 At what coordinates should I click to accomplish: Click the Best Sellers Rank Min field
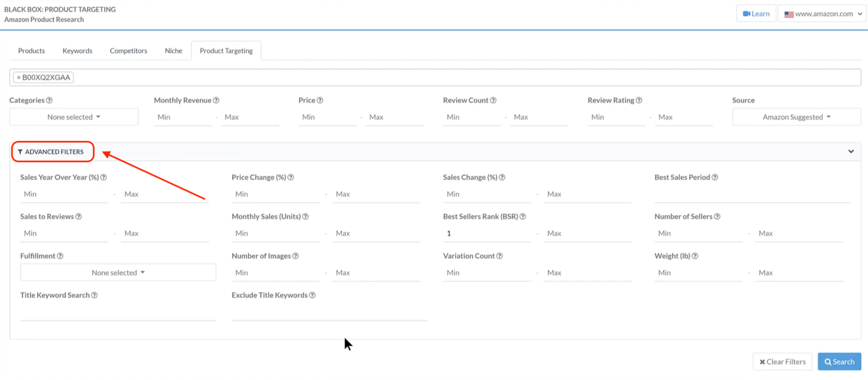(x=487, y=234)
